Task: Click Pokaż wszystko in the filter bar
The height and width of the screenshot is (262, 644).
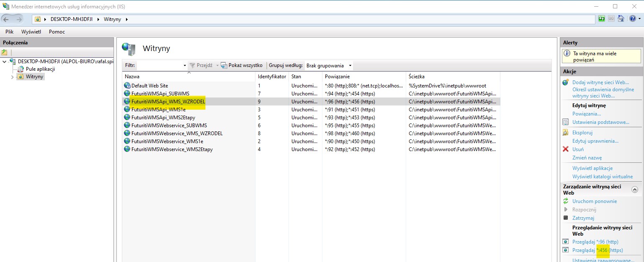Action: (242, 65)
